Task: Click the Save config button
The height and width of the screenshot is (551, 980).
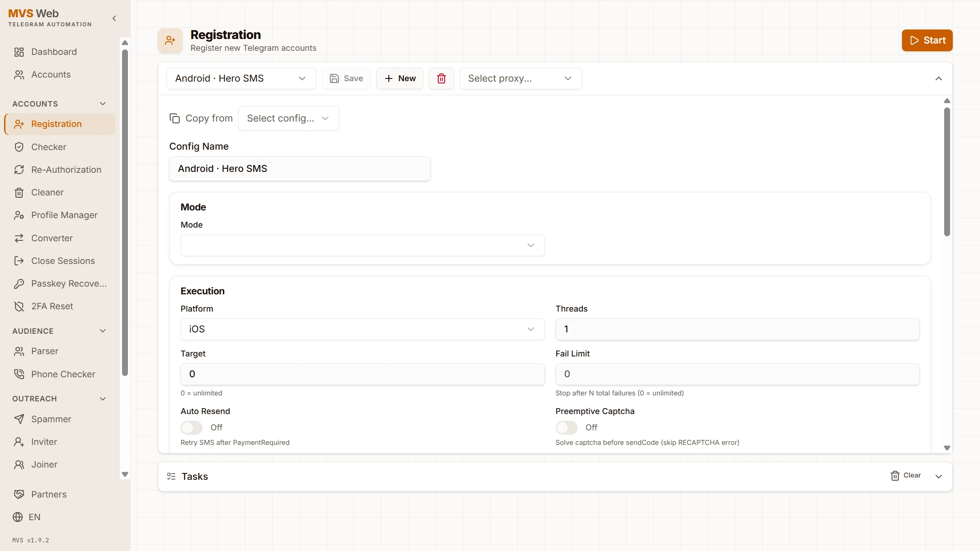Action: pyautogui.click(x=346, y=78)
